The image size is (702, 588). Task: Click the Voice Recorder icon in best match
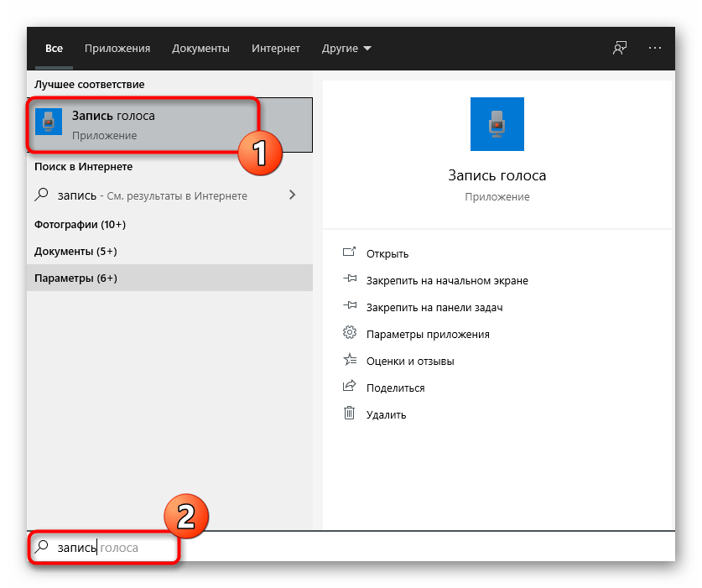(49, 123)
